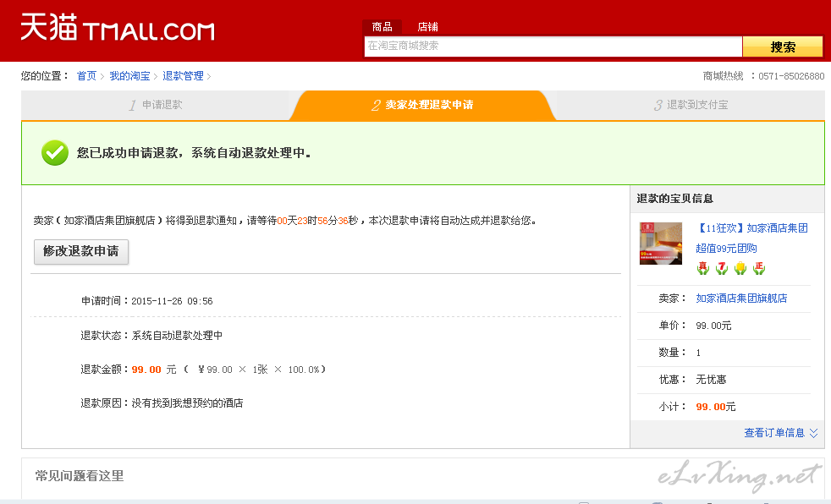Open the 如家酒店集团旗舰店 seller link in the side panel
This screenshot has width=831, height=504.
(x=741, y=299)
